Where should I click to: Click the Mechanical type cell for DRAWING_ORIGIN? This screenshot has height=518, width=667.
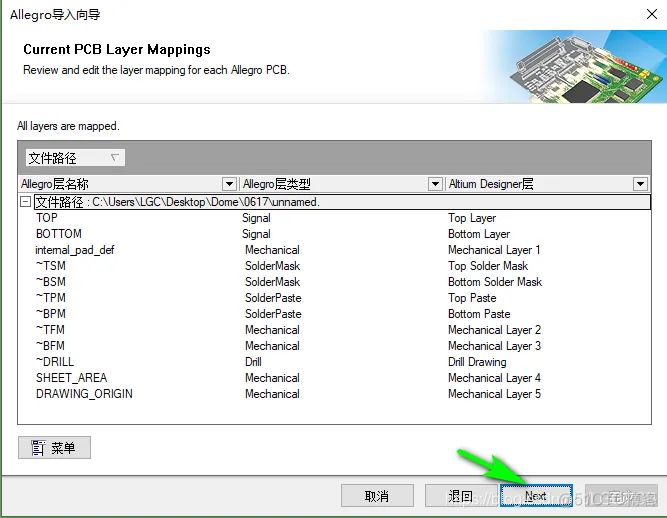coord(272,394)
